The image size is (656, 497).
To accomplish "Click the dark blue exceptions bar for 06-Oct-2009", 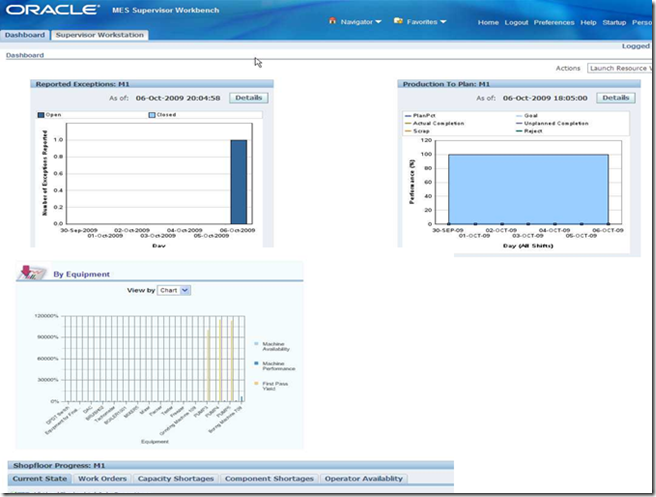I will 238,182.
